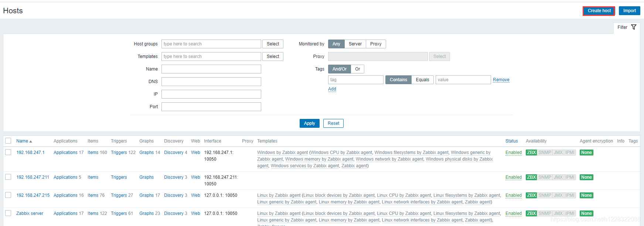Click the Port filter input
Screen dimensions: 644x226
(x=211, y=107)
